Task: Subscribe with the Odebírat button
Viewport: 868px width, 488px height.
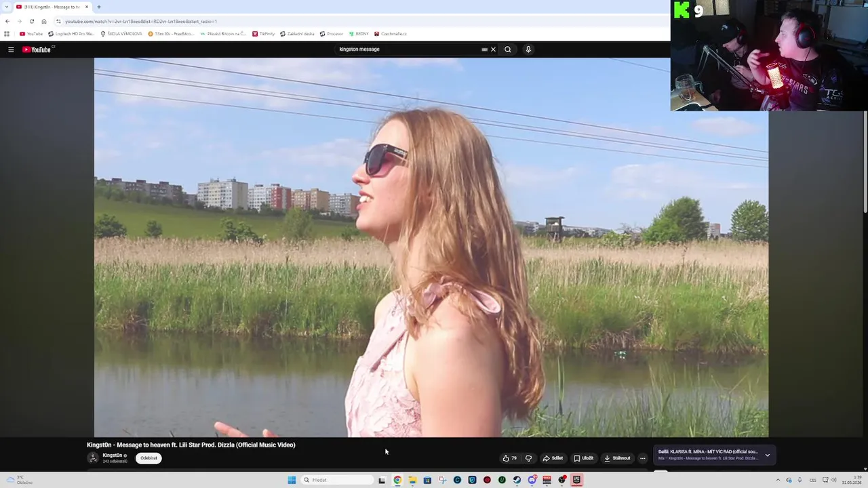Action: click(149, 458)
